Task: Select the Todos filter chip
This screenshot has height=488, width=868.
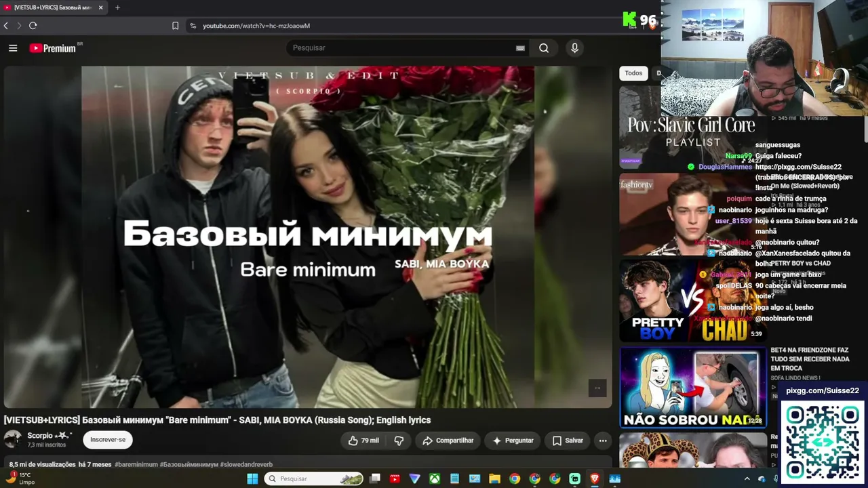Action: pos(633,73)
